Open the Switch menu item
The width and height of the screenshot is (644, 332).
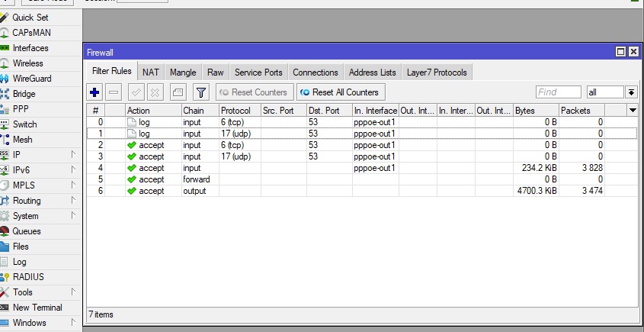24,124
